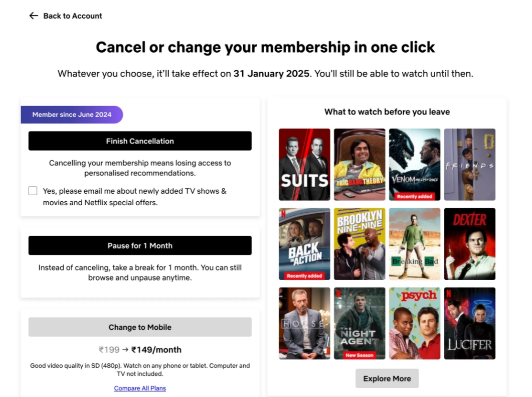Click the Lucifer poster
532x397 pixels.
pos(469,323)
